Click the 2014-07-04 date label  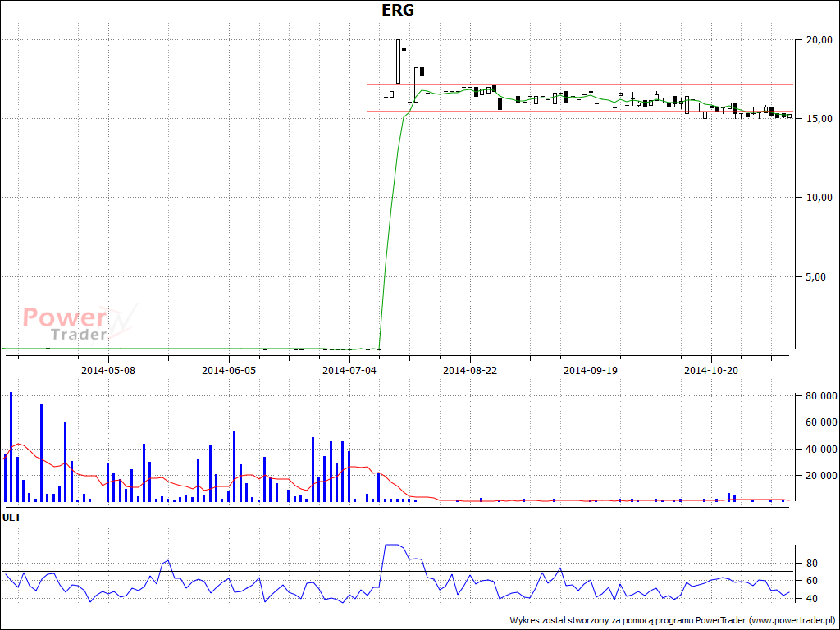click(x=349, y=370)
